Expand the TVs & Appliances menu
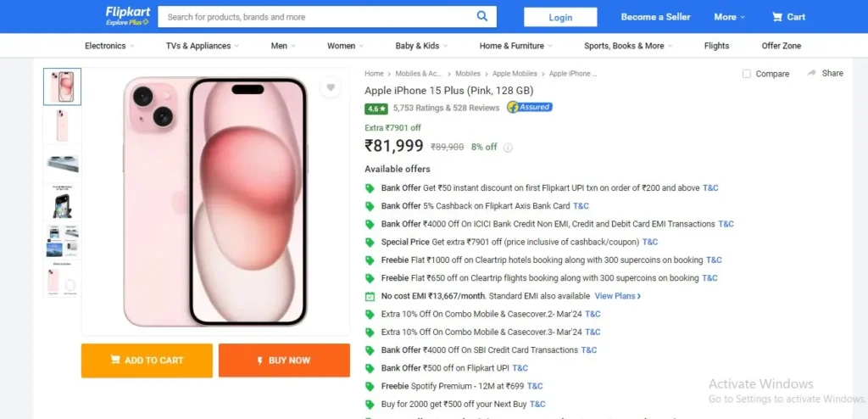This screenshot has width=868, height=419. click(203, 46)
